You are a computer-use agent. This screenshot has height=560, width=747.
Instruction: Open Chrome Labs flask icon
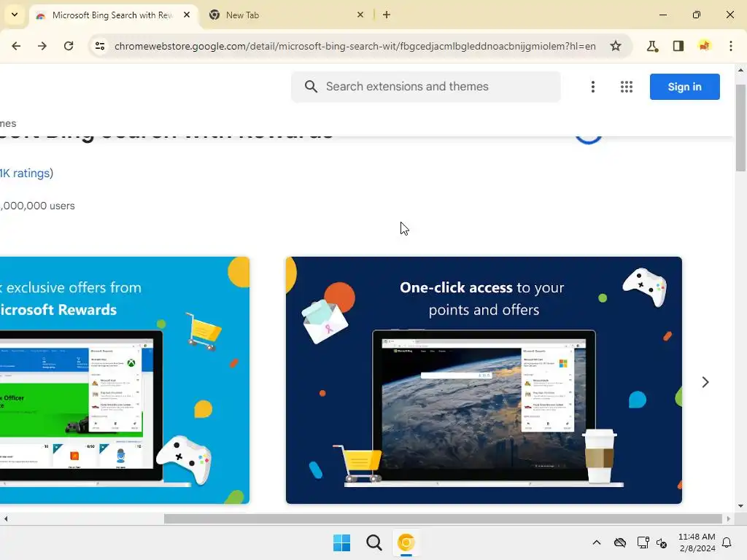(652, 46)
